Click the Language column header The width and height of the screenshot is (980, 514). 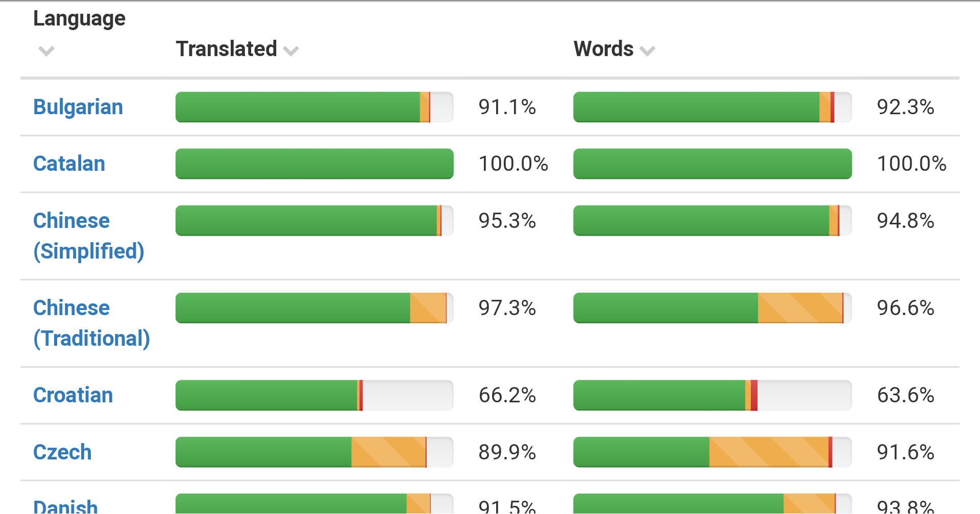tap(79, 19)
